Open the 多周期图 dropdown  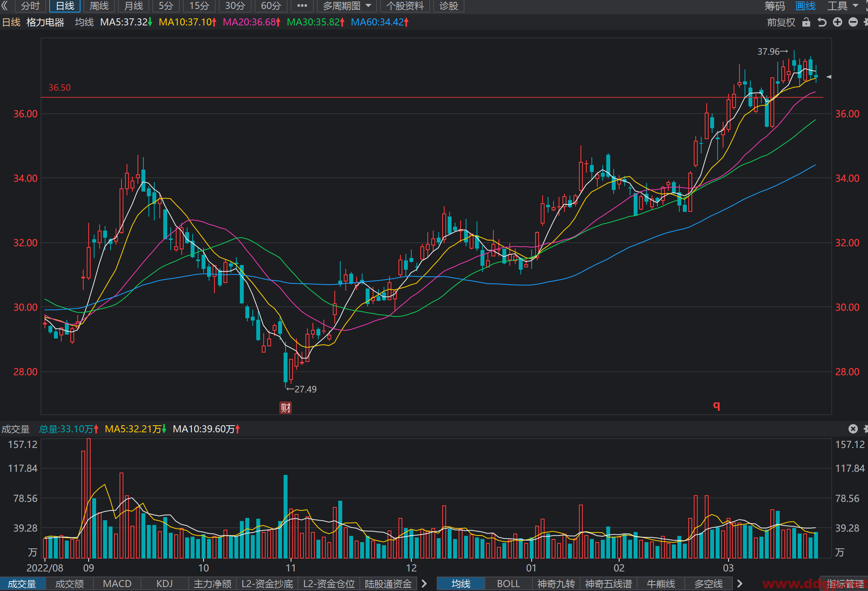pyautogui.click(x=347, y=6)
